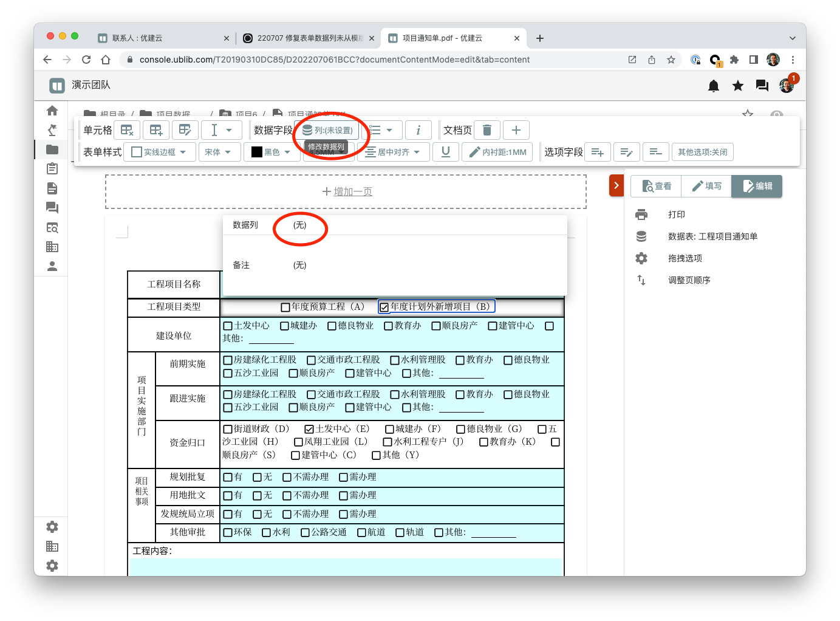Open the browser tab list chevron
840x621 pixels.
pos(793,38)
